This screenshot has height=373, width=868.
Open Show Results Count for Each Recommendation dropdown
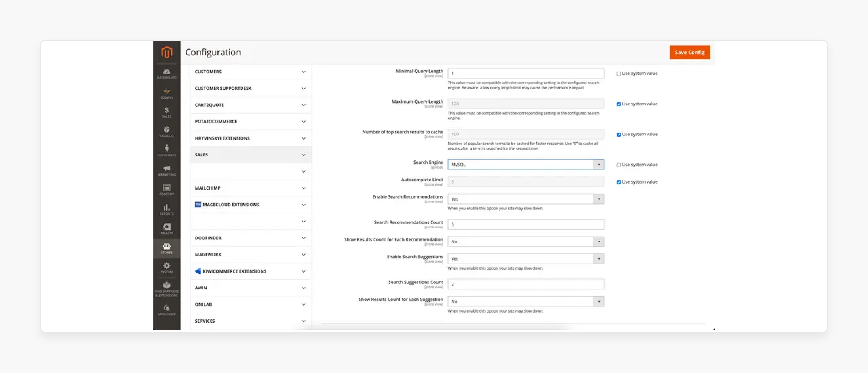(x=526, y=242)
